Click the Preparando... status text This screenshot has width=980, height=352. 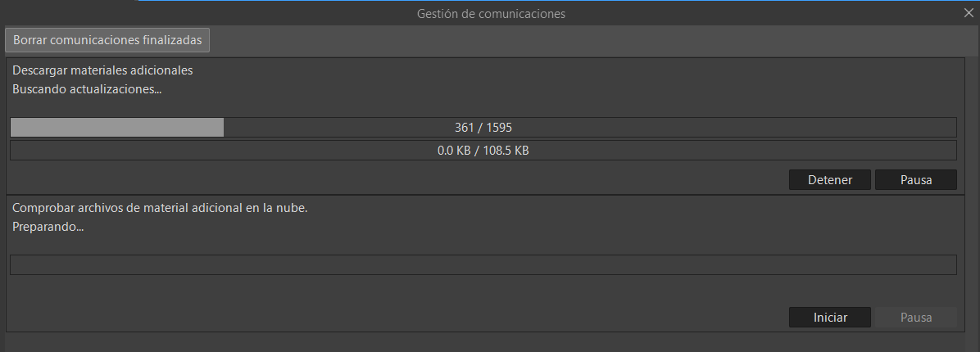[x=48, y=227]
